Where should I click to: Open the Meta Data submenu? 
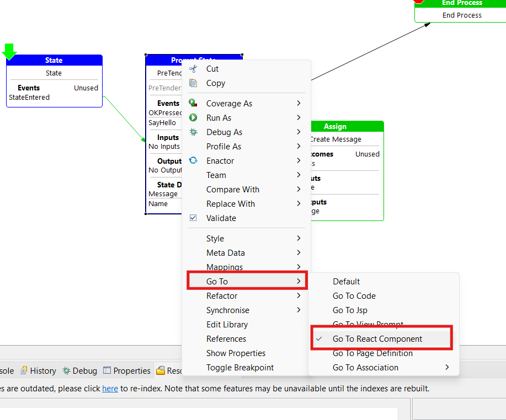pyautogui.click(x=246, y=252)
